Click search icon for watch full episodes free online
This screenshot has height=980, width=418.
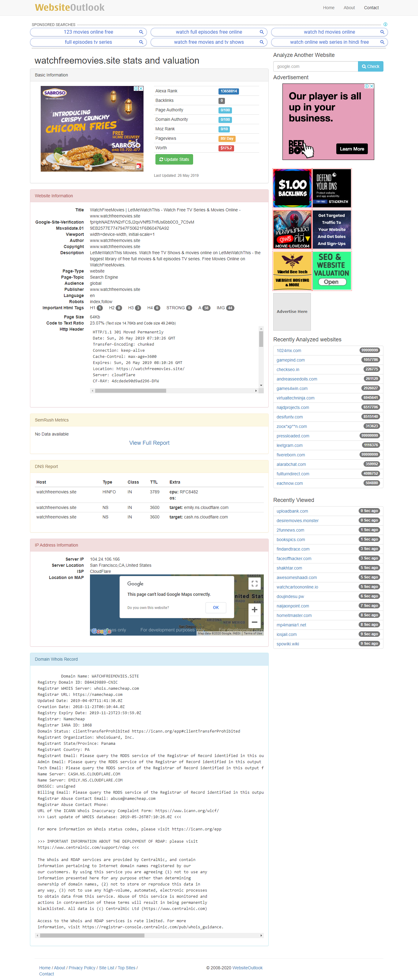click(262, 32)
